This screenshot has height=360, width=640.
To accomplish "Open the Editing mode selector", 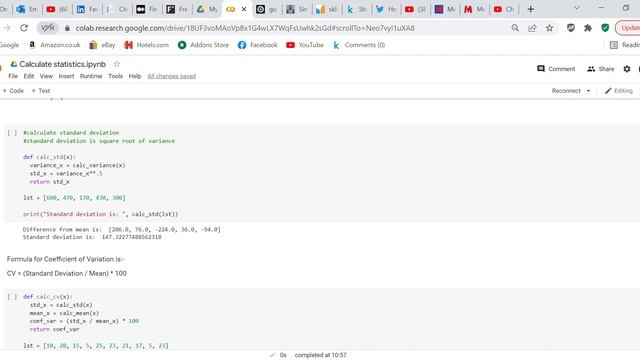I will click(x=619, y=91).
